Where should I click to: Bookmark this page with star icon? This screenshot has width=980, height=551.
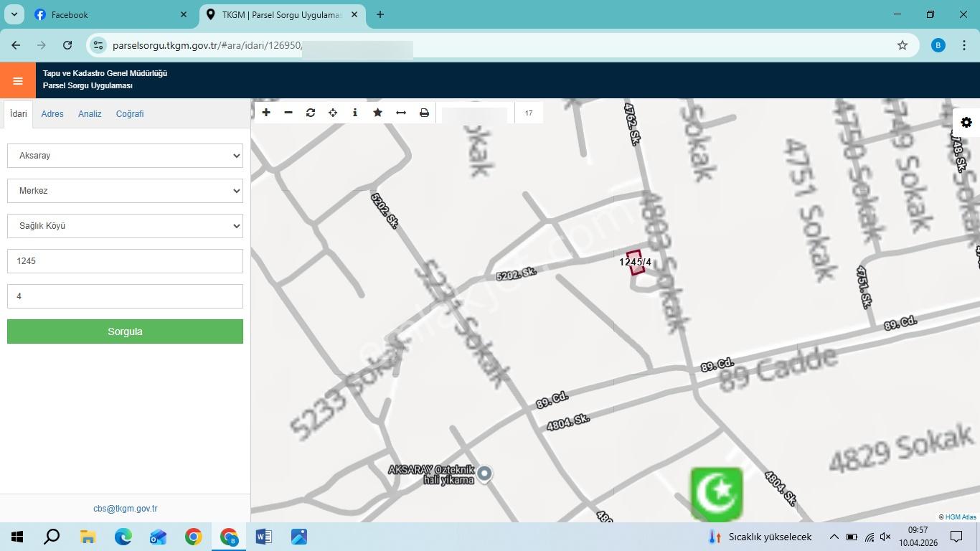tap(903, 45)
